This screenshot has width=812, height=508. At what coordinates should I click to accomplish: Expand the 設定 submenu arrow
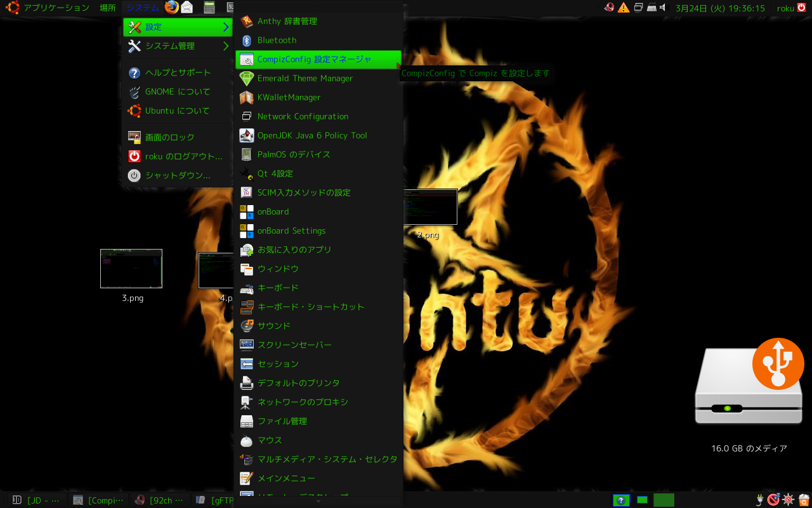tap(226, 27)
